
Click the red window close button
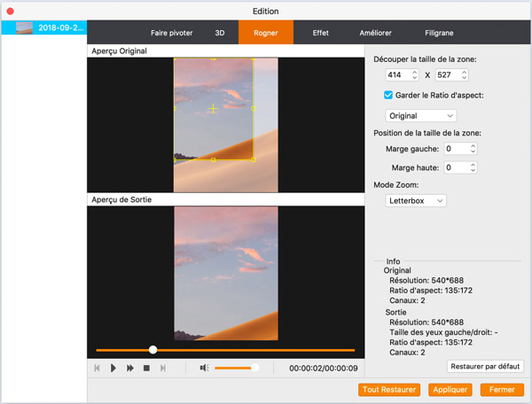click(10, 12)
